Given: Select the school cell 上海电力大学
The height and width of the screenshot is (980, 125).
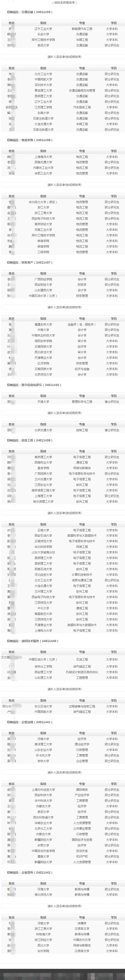Looking at the screenshot, I should pyautogui.click(x=43, y=630).
